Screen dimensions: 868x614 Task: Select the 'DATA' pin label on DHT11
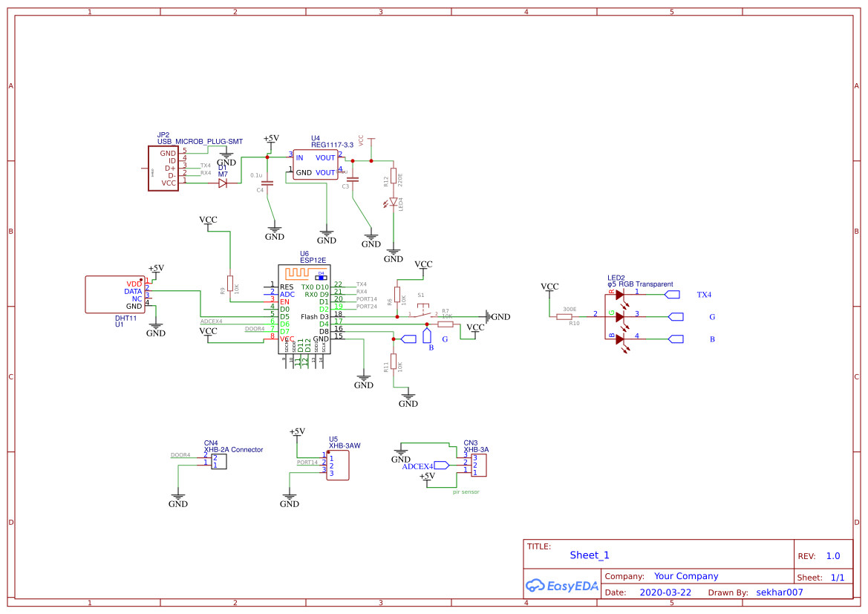tap(133, 291)
